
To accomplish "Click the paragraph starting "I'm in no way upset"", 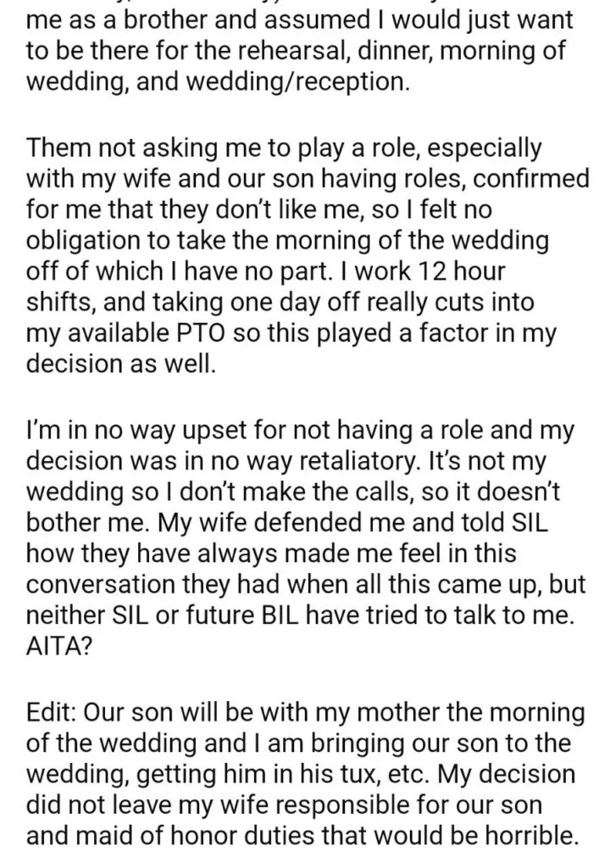I will [x=306, y=538].
